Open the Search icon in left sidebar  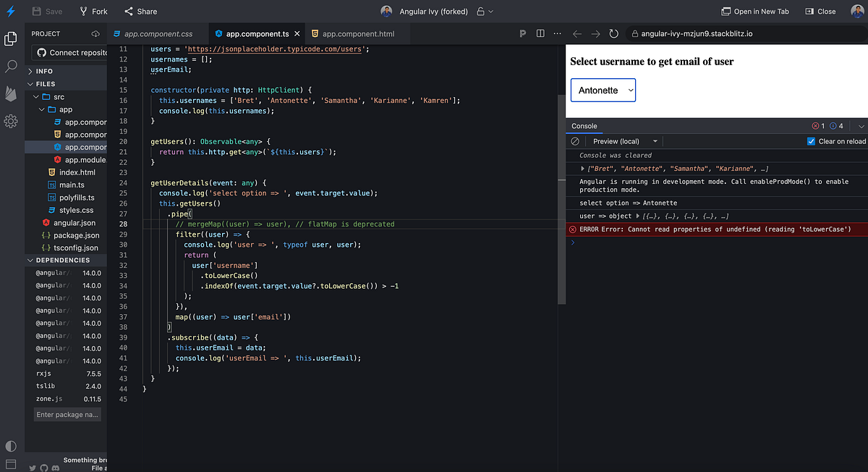click(11, 66)
